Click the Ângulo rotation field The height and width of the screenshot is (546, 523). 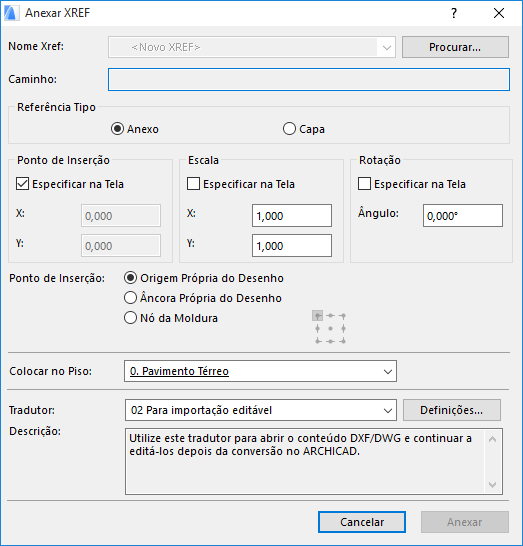[463, 216]
